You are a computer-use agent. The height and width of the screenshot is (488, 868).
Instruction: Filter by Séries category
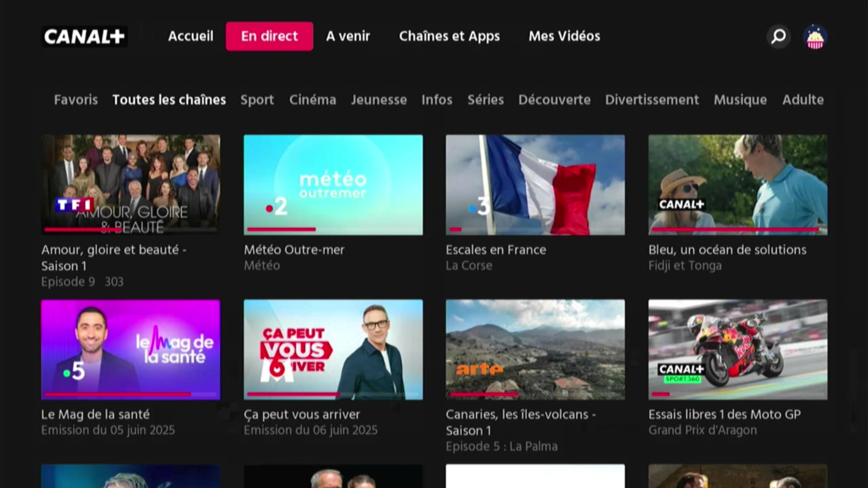[x=486, y=99]
